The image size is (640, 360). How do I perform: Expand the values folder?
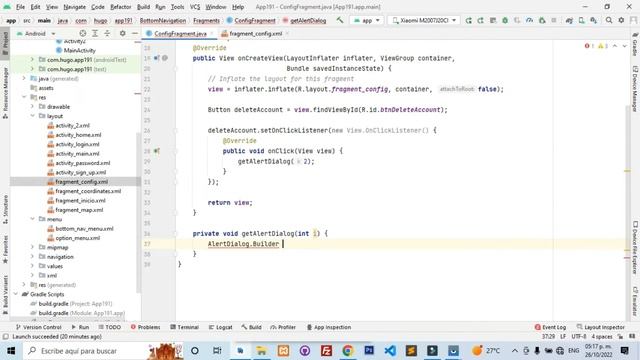tap(32, 266)
